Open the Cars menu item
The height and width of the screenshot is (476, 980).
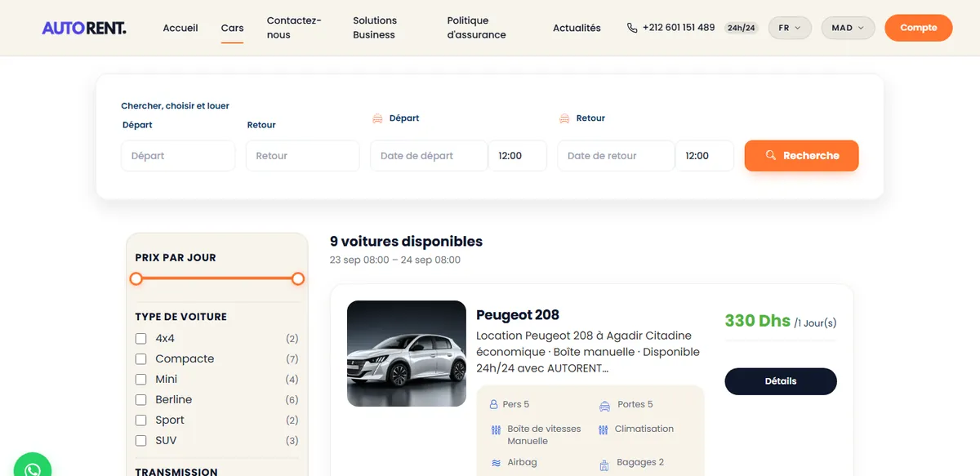(x=232, y=28)
